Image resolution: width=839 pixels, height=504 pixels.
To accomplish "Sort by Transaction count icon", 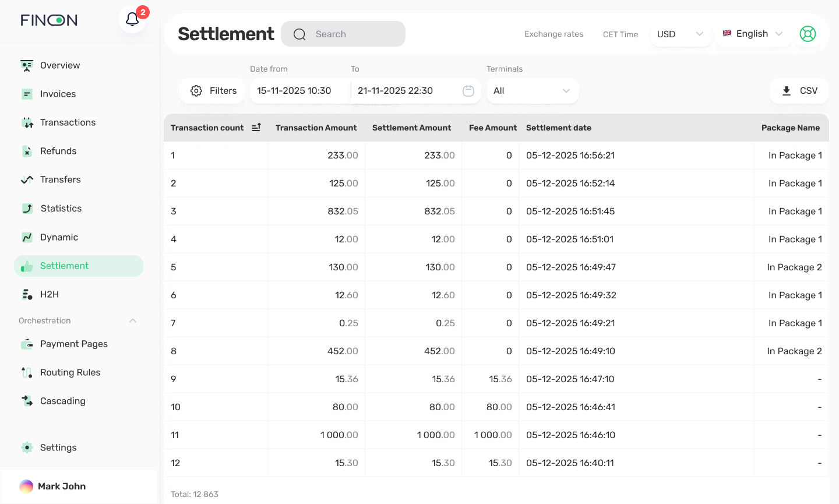I will 256,128.
